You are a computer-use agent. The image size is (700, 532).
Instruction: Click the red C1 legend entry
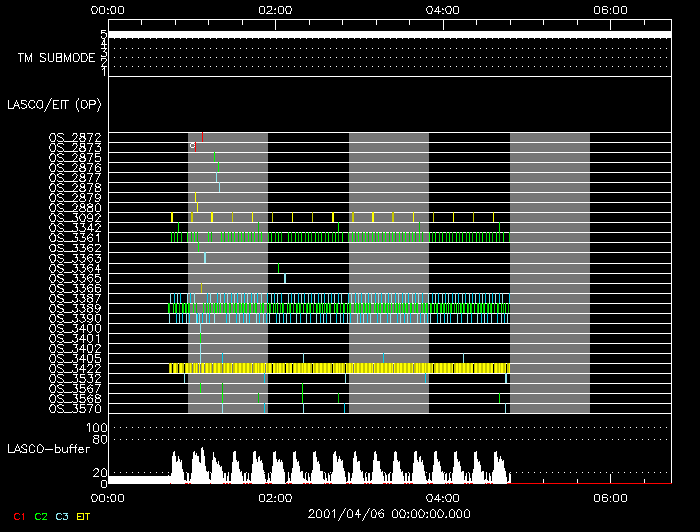tap(19, 517)
